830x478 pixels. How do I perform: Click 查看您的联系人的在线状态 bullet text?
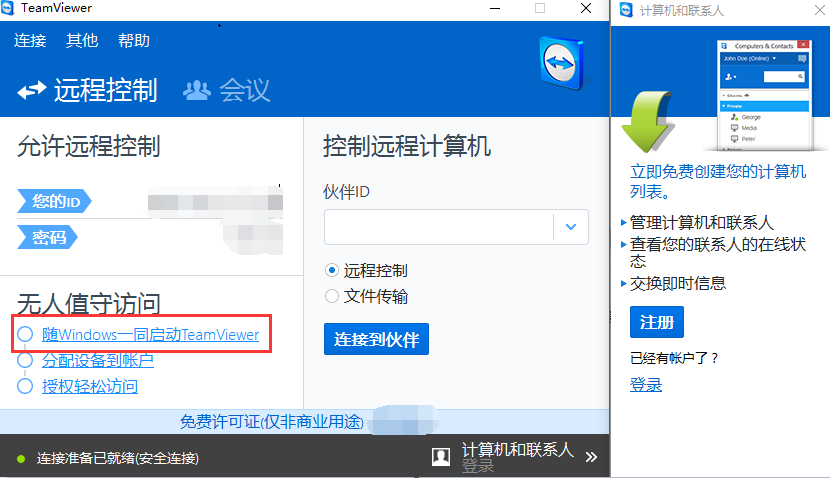pyautogui.click(x=718, y=253)
